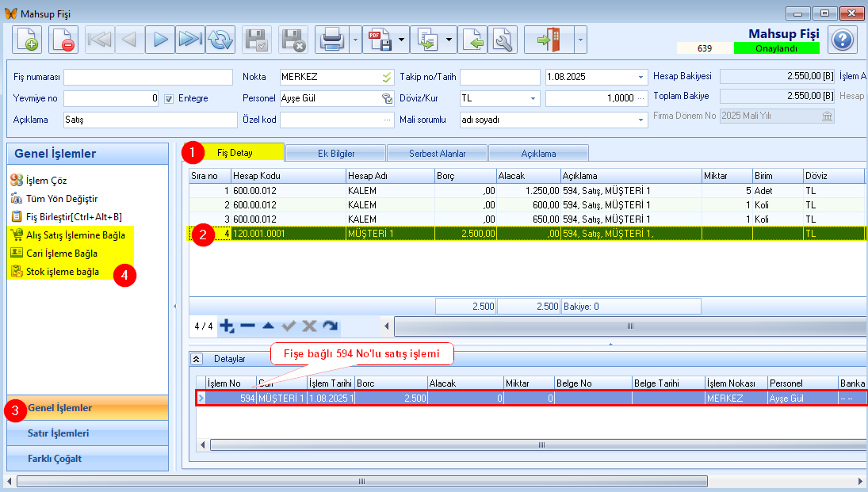Collapse the Detaylar panel
868x492 pixels.
tap(197, 359)
